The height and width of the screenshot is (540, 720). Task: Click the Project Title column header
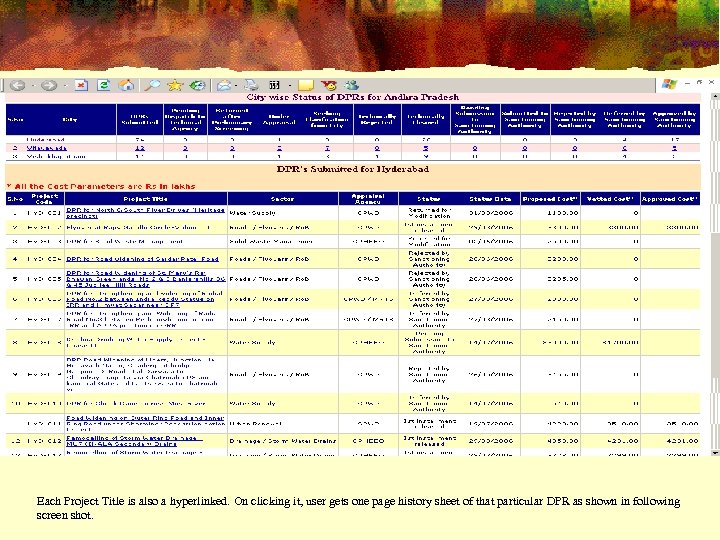pyautogui.click(x=146, y=199)
